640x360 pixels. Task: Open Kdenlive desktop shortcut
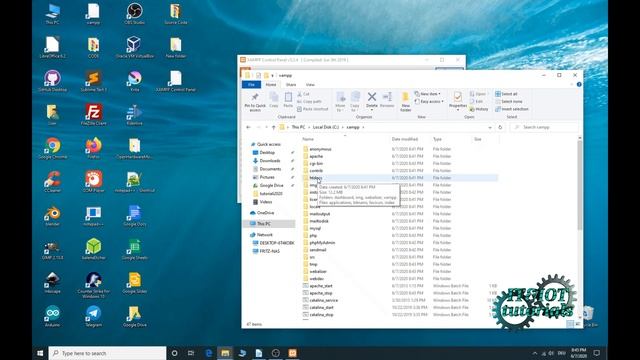click(134, 114)
